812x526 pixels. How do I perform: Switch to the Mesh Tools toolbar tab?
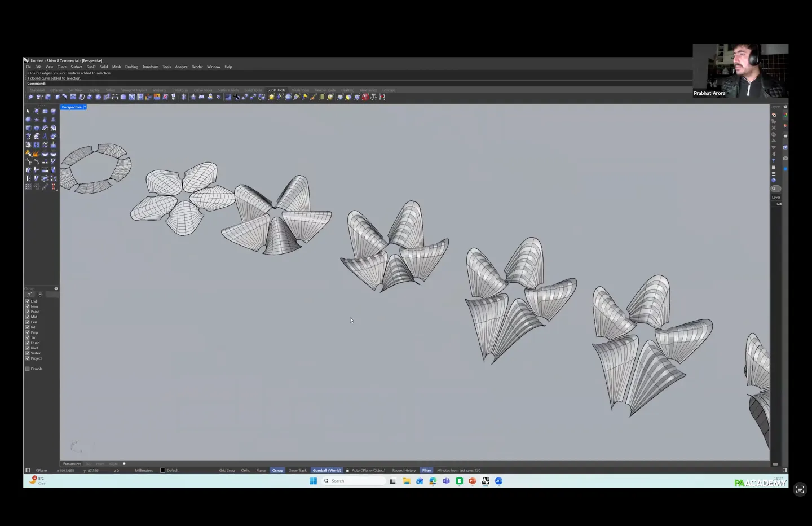point(300,90)
